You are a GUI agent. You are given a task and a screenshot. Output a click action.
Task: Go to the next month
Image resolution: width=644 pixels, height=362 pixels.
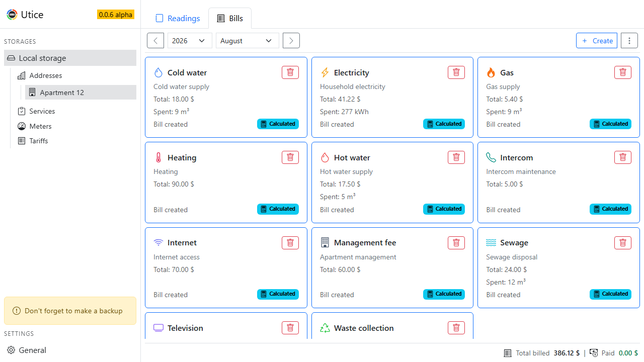pos(291,41)
